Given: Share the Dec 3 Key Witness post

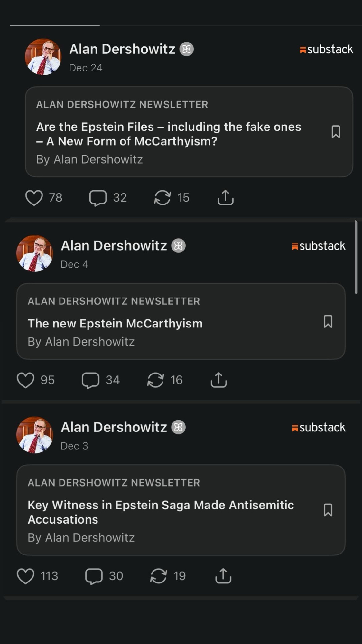Looking at the screenshot, I should tap(223, 576).
